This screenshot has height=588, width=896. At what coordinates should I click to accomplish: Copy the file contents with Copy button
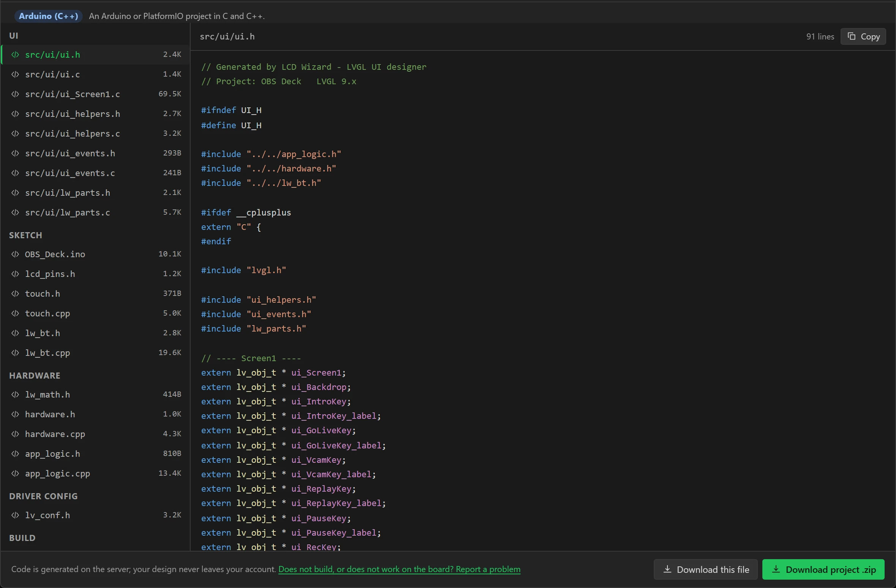(863, 36)
